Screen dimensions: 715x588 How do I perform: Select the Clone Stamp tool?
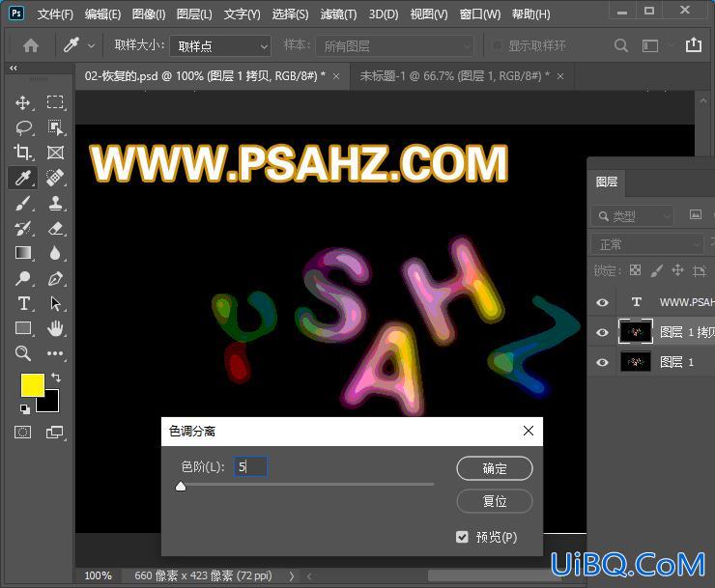pyautogui.click(x=55, y=203)
